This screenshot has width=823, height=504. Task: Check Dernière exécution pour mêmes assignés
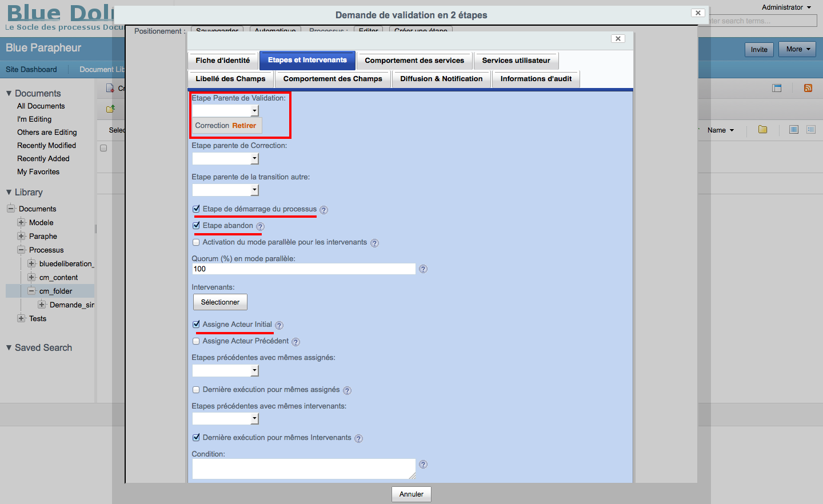click(196, 390)
